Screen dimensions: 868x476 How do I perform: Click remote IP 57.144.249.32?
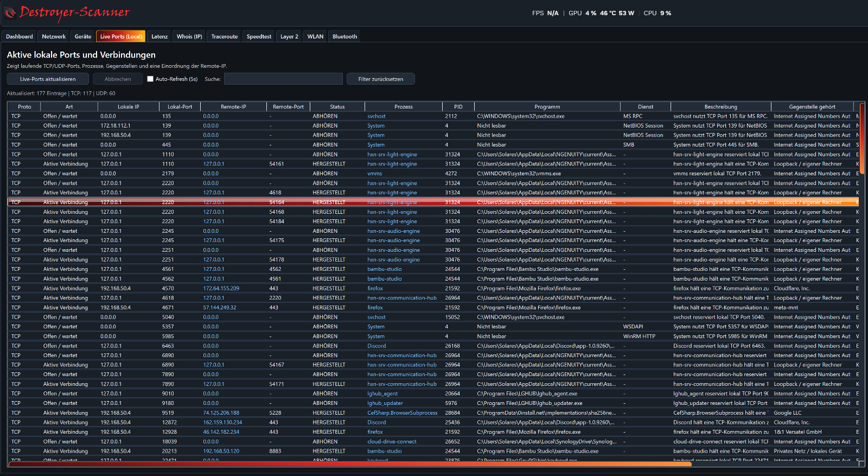tap(220, 308)
